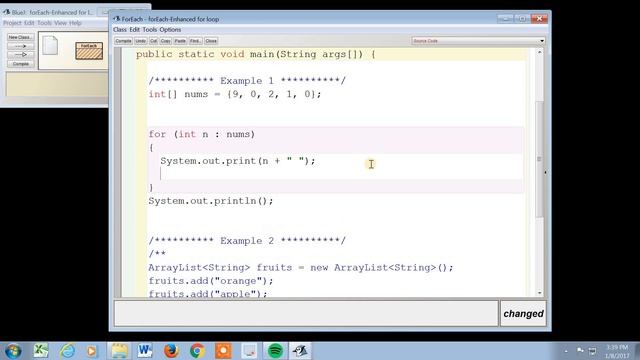Click the 'Example 2' comment line

pos(247,241)
